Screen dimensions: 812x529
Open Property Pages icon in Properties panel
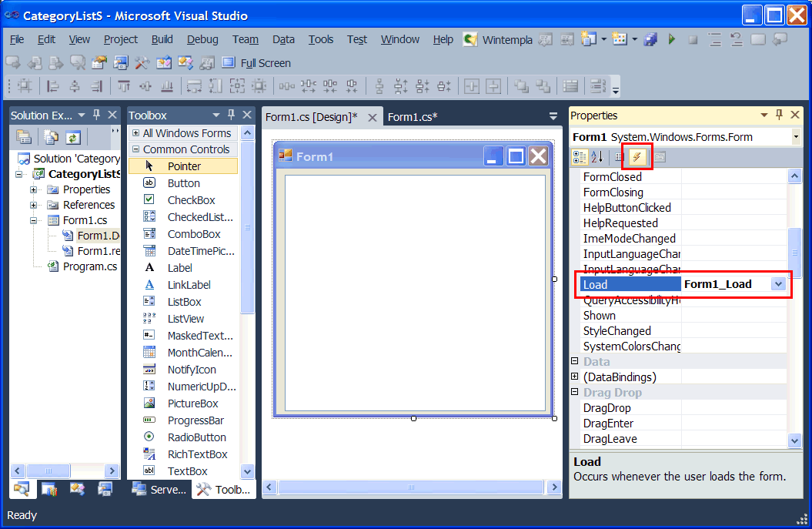660,157
